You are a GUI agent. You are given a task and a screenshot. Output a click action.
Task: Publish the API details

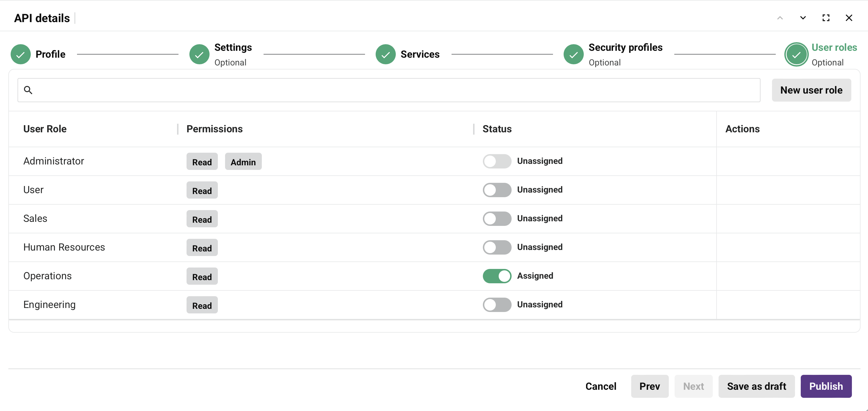click(x=826, y=386)
